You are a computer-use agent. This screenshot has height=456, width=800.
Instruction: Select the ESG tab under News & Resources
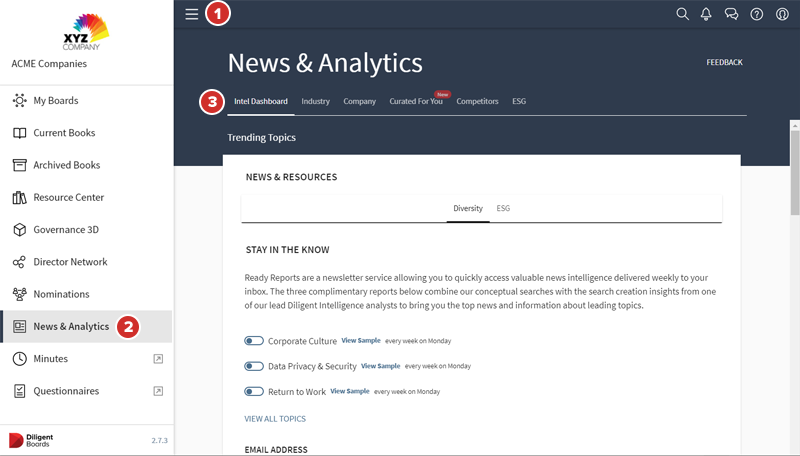(x=503, y=209)
